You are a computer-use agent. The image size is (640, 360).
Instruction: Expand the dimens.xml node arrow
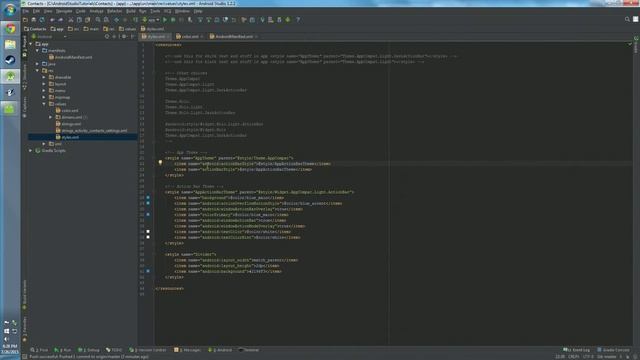51,117
